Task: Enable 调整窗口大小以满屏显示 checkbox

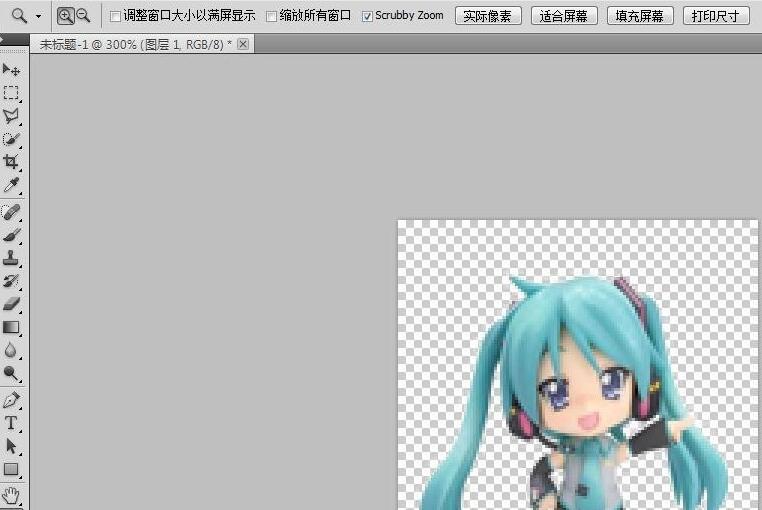Action: coord(116,17)
